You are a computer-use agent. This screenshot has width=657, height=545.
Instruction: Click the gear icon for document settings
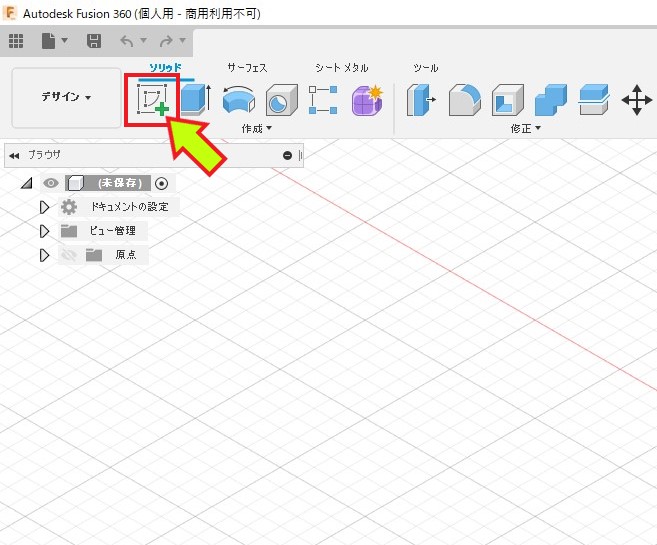coord(69,207)
